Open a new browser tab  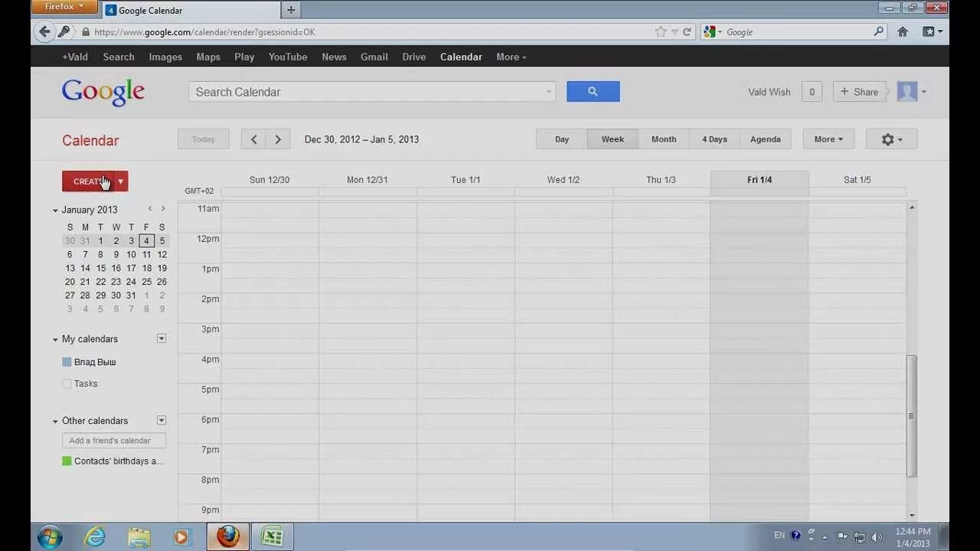point(290,10)
